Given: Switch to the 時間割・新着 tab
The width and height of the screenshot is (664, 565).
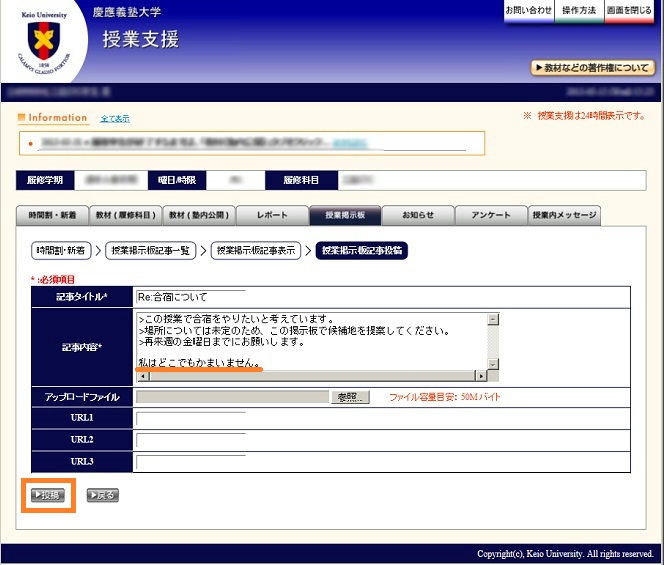Looking at the screenshot, I should tap(53, 216).
